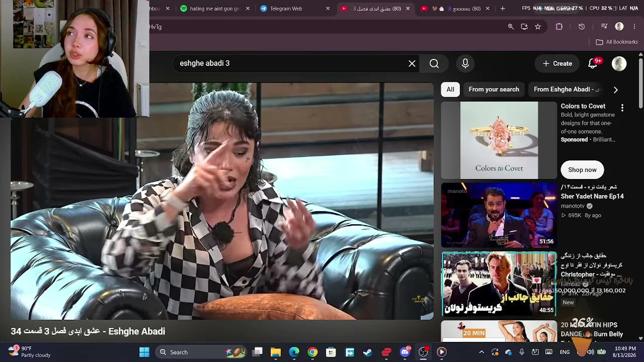The width and height of the screenshot is (644, 362).
Task: Switch to the Spotify 'hating me aint gon' tab
Action: click(x=215, y=9)
